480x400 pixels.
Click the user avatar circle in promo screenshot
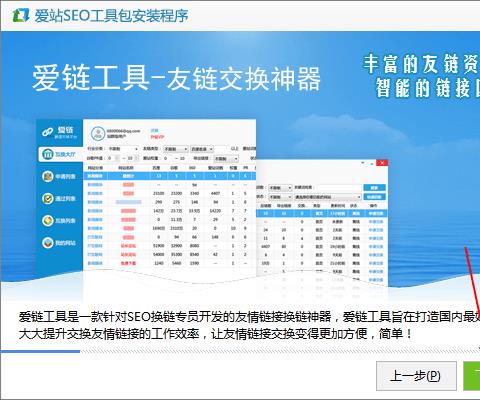98,133
